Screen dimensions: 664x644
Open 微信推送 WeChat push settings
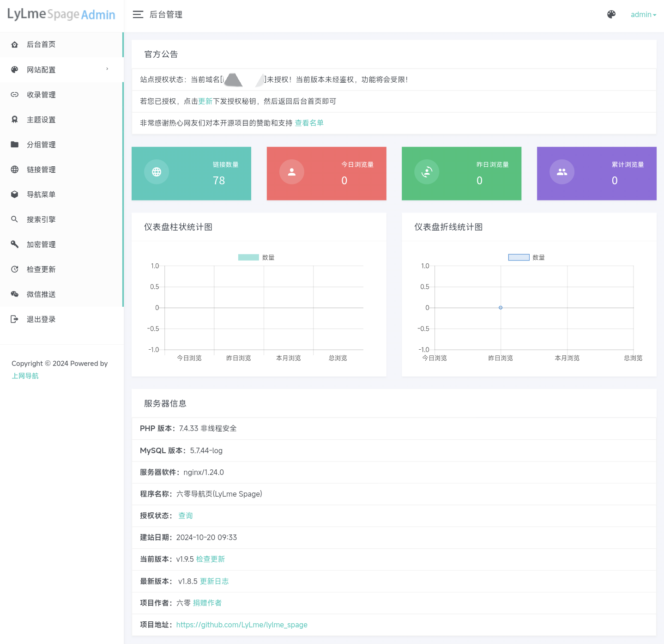coord(41,294)
